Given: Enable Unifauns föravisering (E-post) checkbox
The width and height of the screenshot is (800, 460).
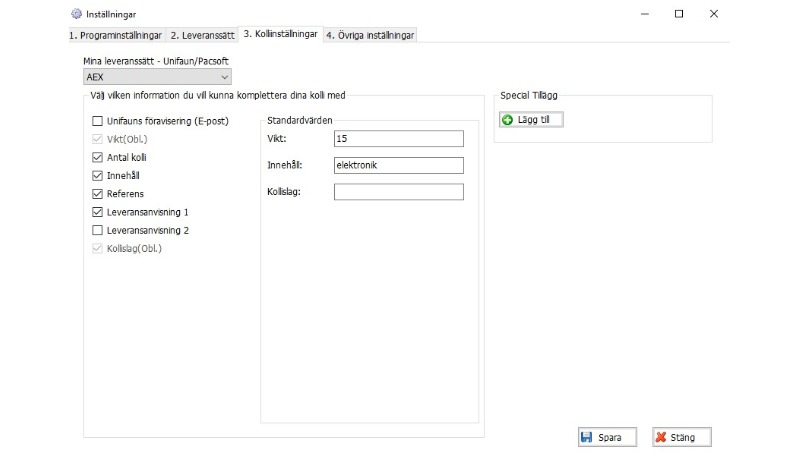Looking at the screenshot, I should (x=97, y=121).
